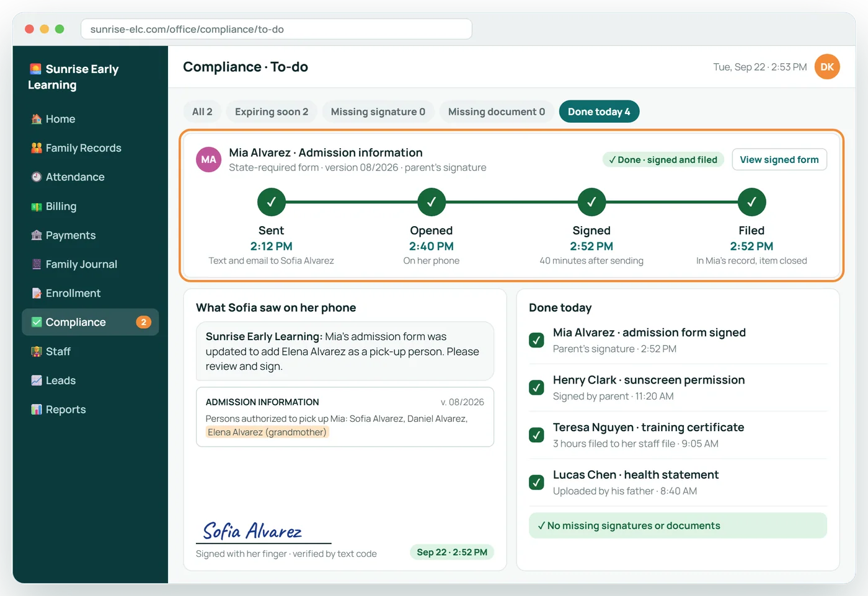Click View signed form button
Viewport: 868px width, 596px height.
coord(779,160)
